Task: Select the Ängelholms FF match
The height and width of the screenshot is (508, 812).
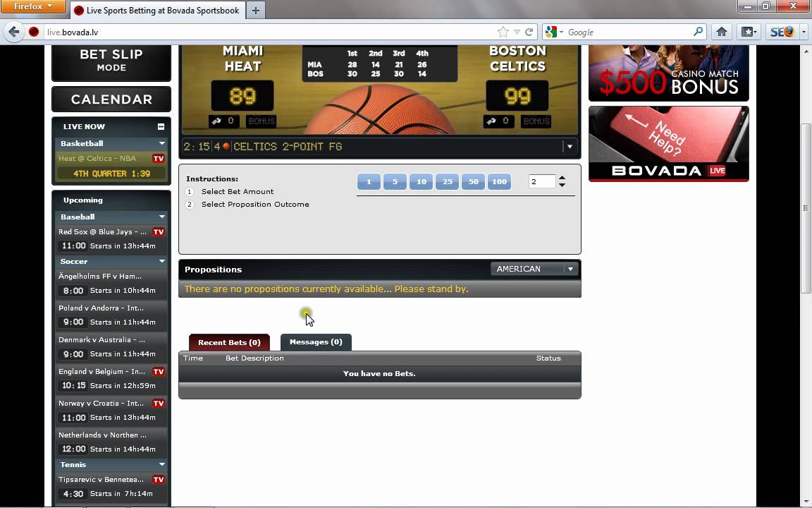Action: [111, 284]
